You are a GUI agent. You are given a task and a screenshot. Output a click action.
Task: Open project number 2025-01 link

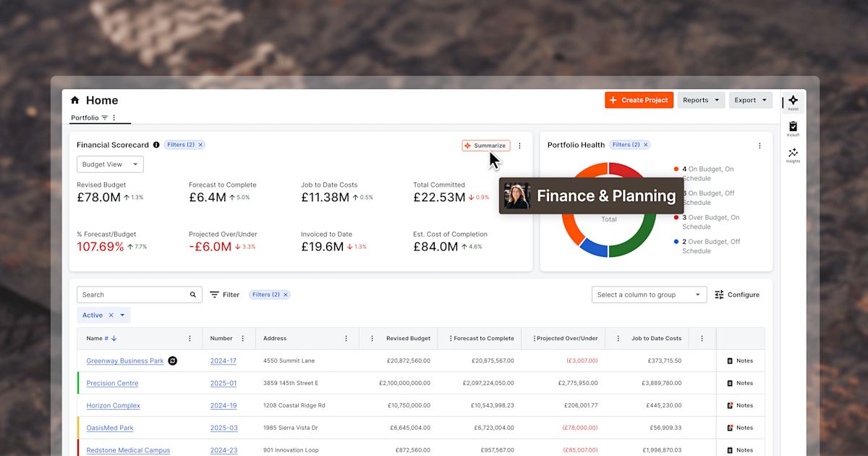224,383
